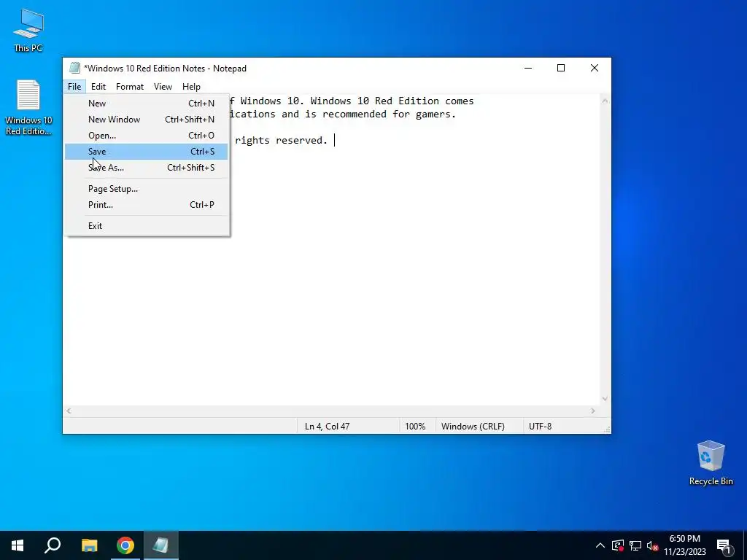This screenshot has height=560, width=747.
Task: Open the Edit menu
Action: [x=98, y=87]
